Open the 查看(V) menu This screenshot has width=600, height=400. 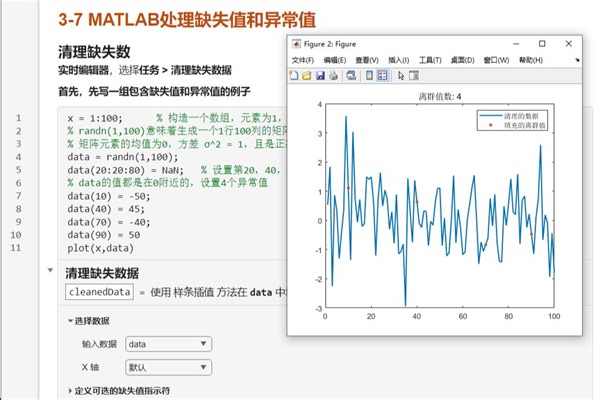[367, 60]
